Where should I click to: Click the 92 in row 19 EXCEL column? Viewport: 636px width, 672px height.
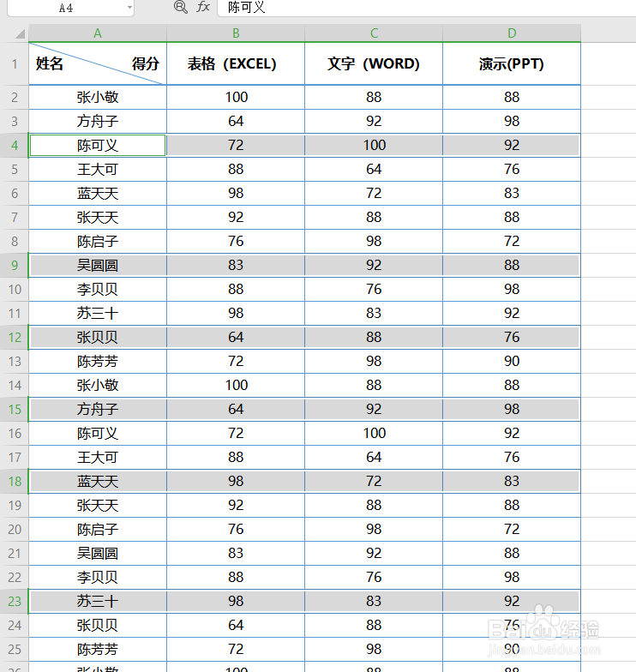(x=236, y=506)
